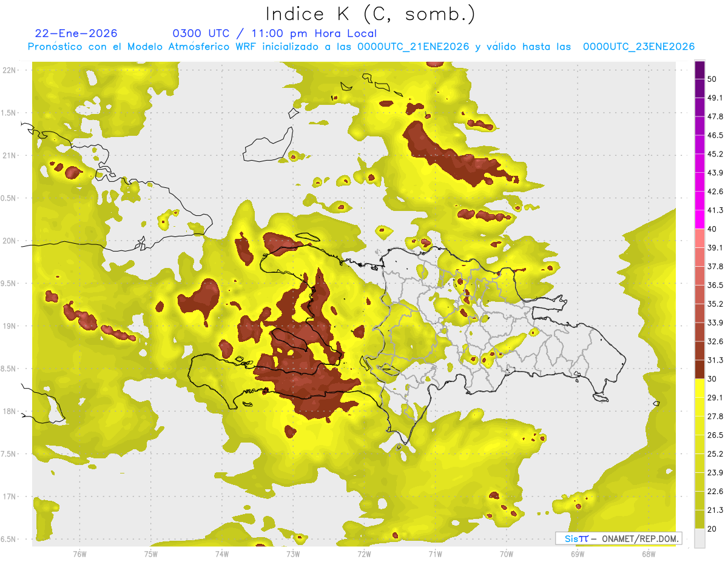Select color scale value "46.5"

(715, 135)
